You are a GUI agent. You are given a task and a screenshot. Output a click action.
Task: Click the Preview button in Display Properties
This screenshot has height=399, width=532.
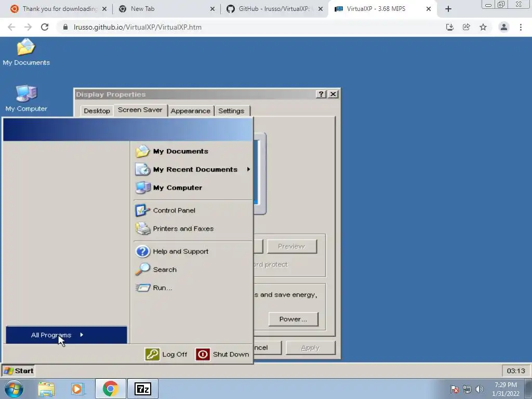point(292,246)
